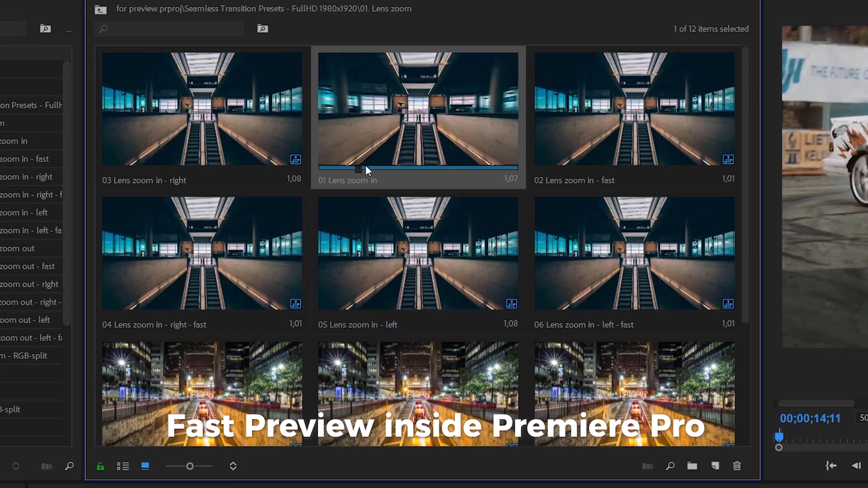This screenshot has height=488, width=868.
Task: Click scrub bar under 01 Lens zoom in
Action: tap(418, 168)
